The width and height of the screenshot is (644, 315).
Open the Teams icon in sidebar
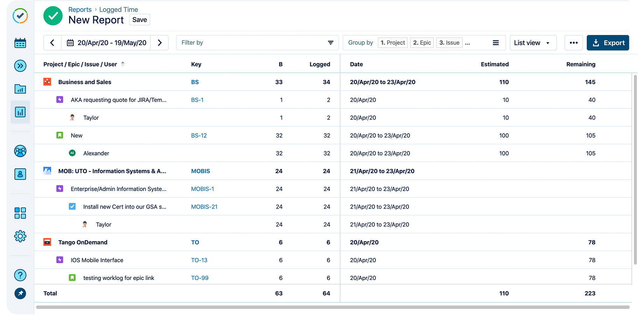pyautogui.click(x=20, y=151)
